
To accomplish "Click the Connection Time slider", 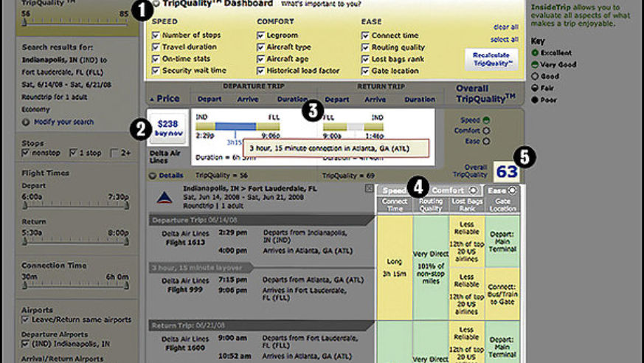I will pos(75,285).
